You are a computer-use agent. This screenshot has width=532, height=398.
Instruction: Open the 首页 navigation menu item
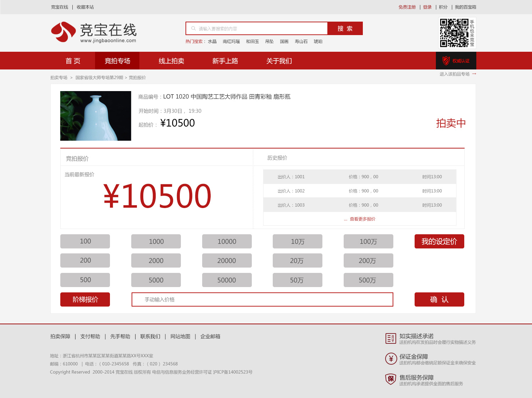click(x=72, y=61)
